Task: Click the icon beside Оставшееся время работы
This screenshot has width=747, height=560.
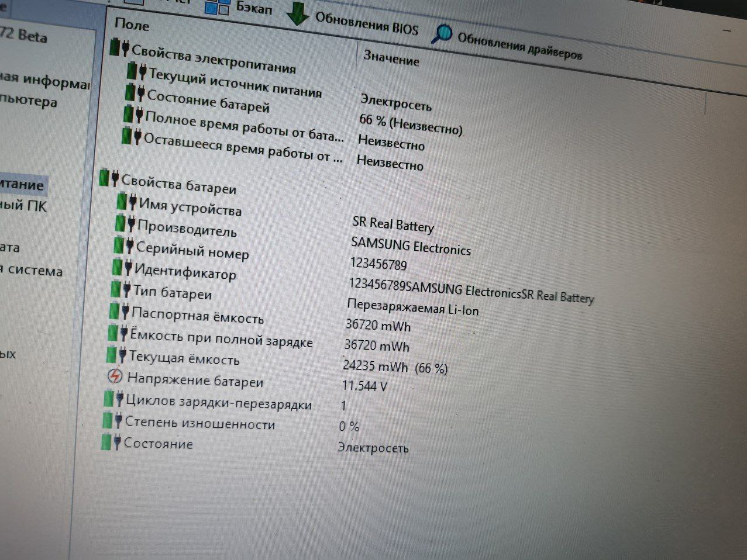Action: 132,137
